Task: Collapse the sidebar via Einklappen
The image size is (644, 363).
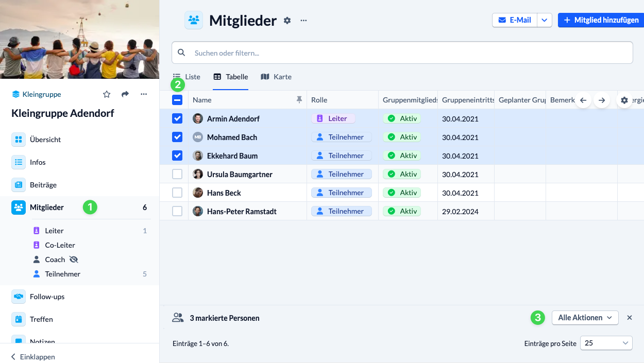Action: point(33,357)
